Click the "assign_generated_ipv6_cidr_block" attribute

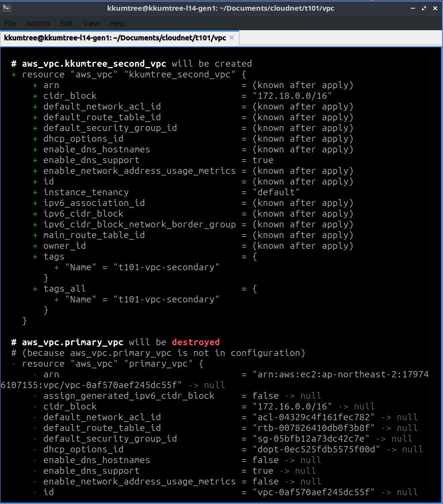129,396
